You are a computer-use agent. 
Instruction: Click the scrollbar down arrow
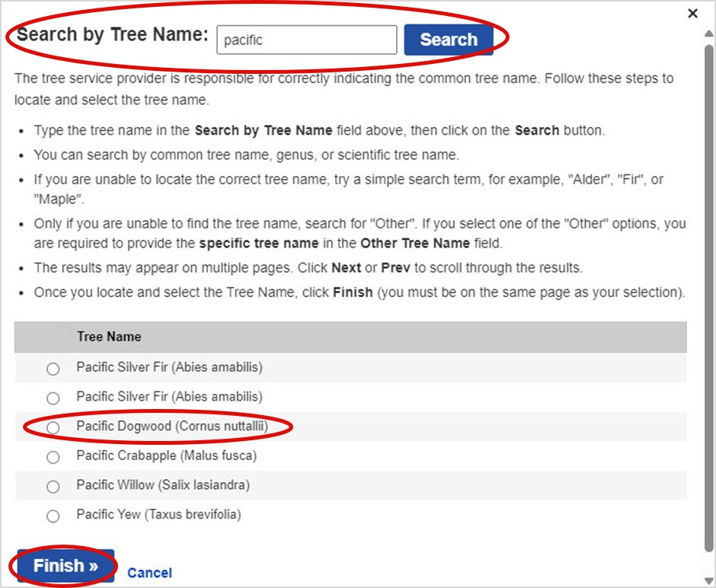click(x=708, y=580)
